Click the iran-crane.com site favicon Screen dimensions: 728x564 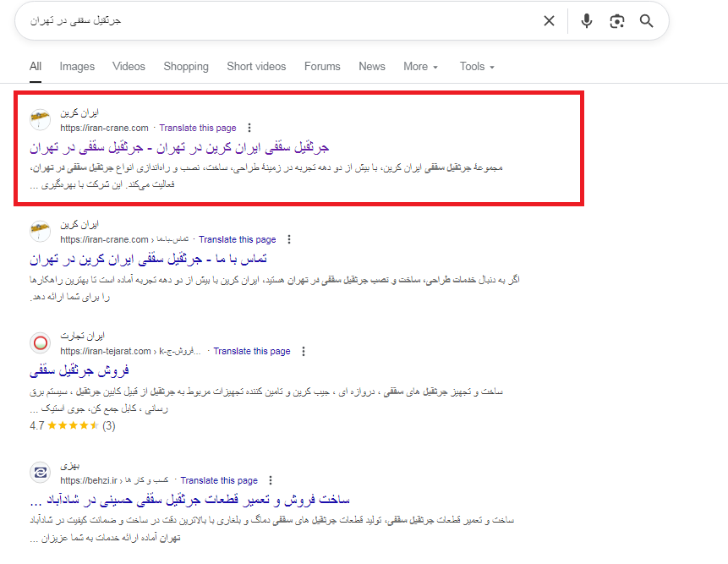[40, 118]
